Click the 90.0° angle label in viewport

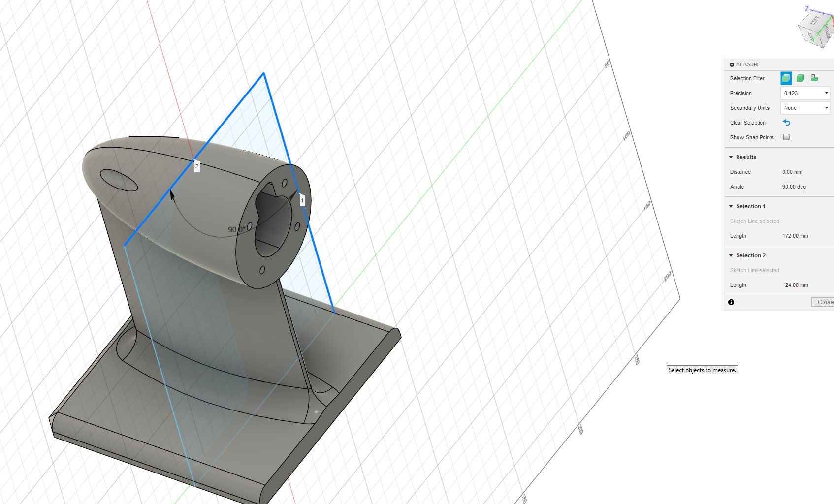point(236,230)
